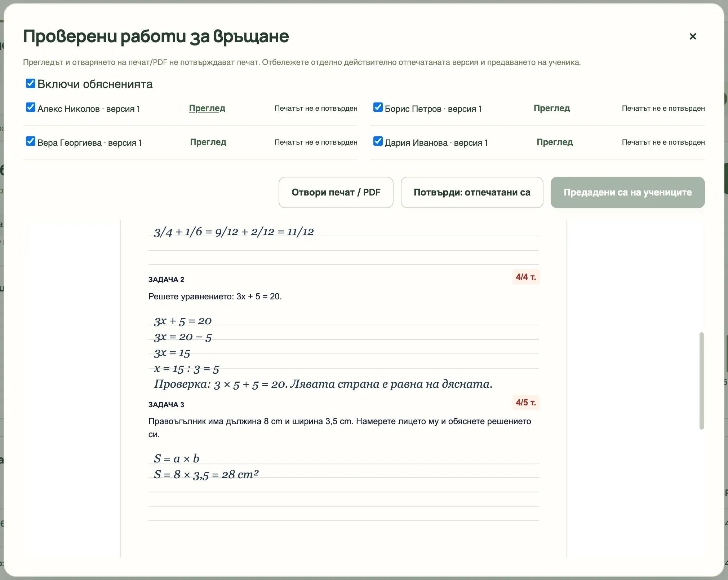Screen dimensions: 728x580
Task: Click print status for Вера Георгиева
Action: [x=316, y=142]
